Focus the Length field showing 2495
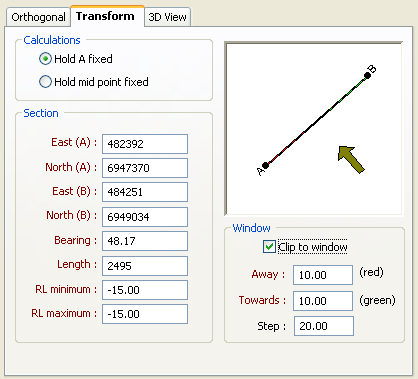418x379 pixels. coord(145,266)
